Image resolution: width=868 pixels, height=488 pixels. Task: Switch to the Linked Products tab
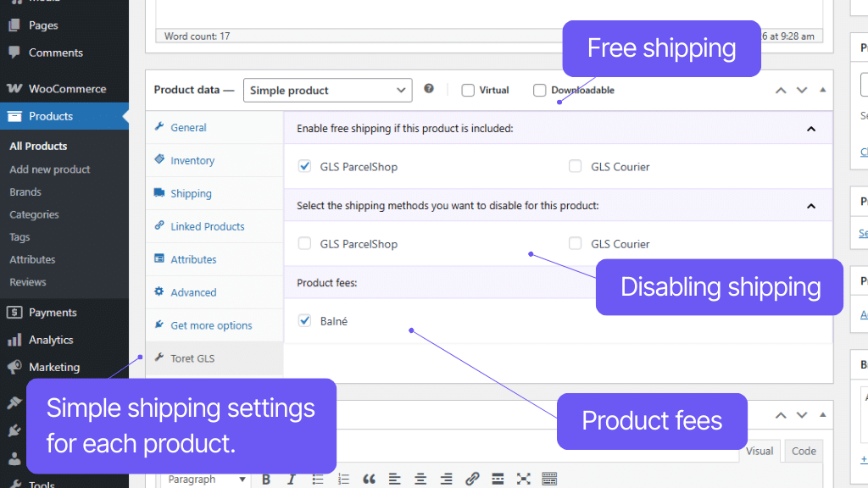tap(214, 226)
